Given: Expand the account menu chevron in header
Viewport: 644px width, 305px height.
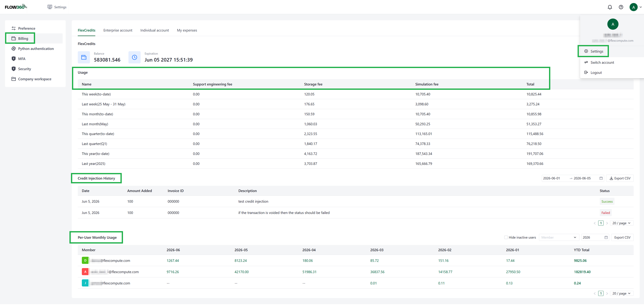Looking at the screenshot, I should point(641,7).
